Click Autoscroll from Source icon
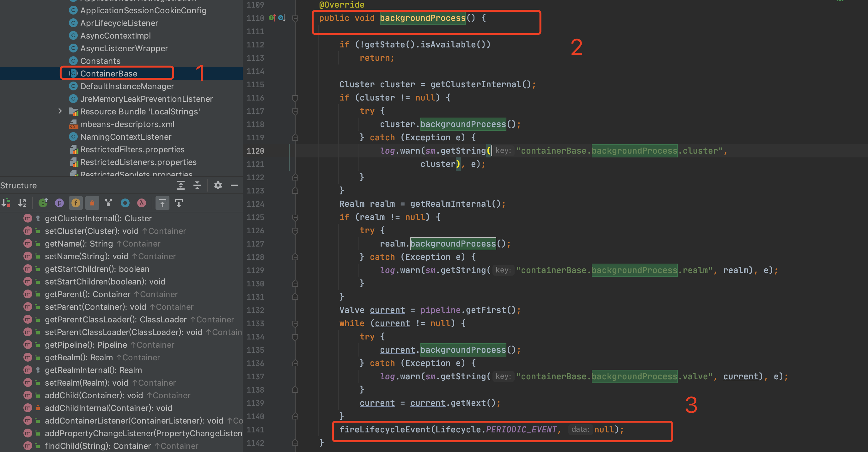868x452 pixels. [x=179, y=203]
